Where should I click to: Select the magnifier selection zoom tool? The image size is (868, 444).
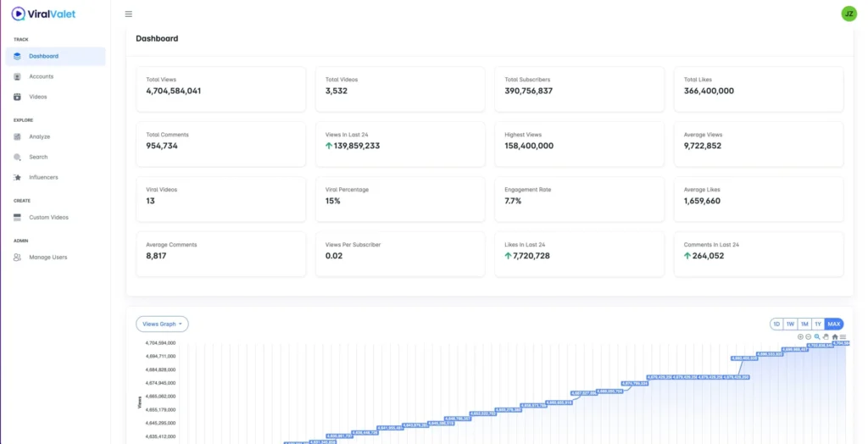[817, 336]
